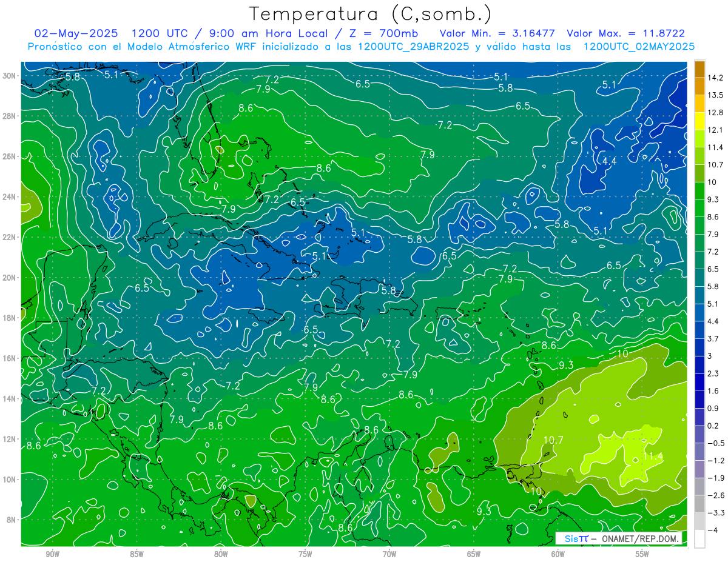Click the 80W longitude axis label
The image size is (728, 562).
pos(221,554)
